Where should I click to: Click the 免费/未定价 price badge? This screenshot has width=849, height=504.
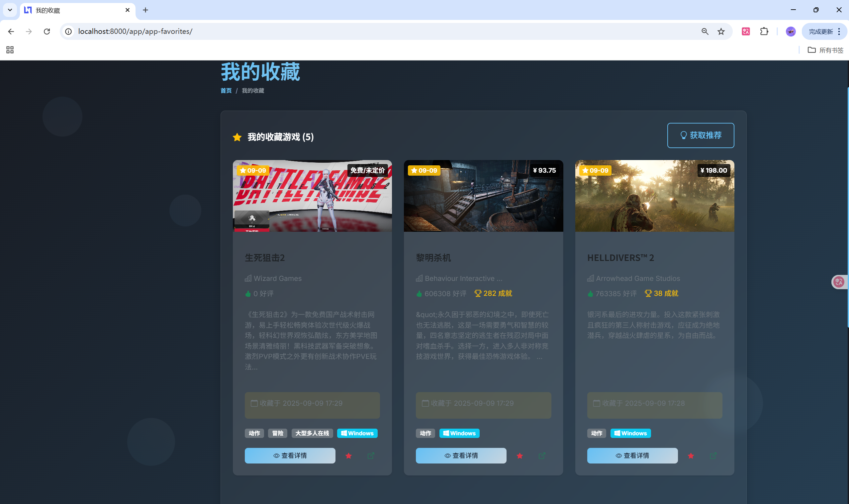(367, 170)
